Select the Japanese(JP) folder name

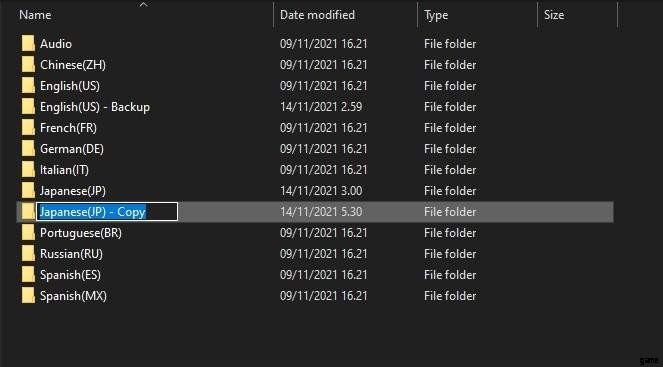(73, 191)
